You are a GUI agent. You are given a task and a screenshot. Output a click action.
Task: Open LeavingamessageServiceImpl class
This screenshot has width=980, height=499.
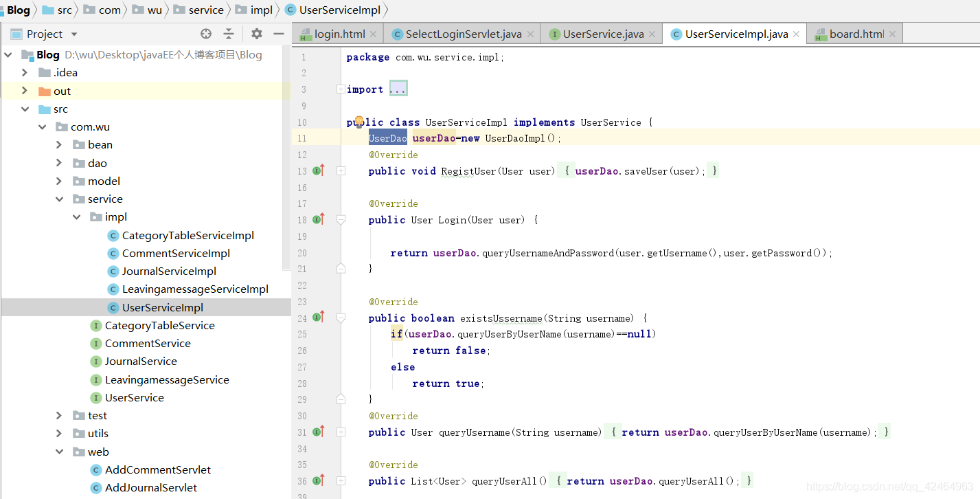pos(188,289)
